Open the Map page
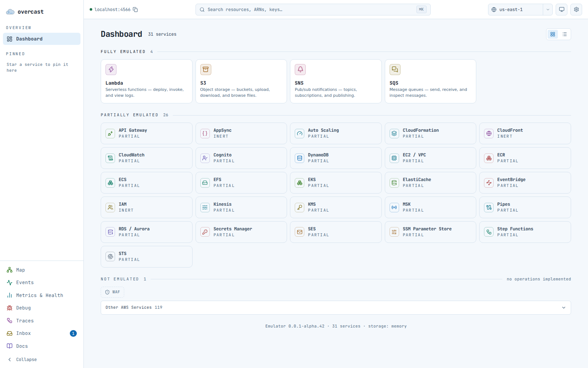This screenshot has height=368, width=588. (42, 270)
